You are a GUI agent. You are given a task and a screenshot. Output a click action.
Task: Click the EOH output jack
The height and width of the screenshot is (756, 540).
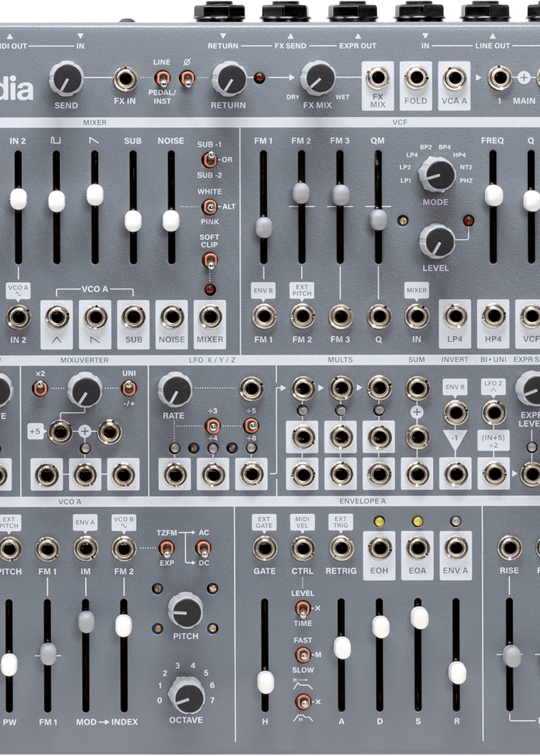[x=380, y=548]
